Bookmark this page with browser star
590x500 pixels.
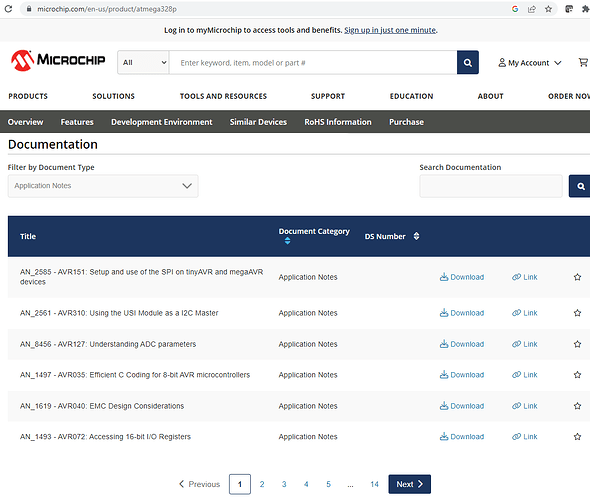[548, 9]
